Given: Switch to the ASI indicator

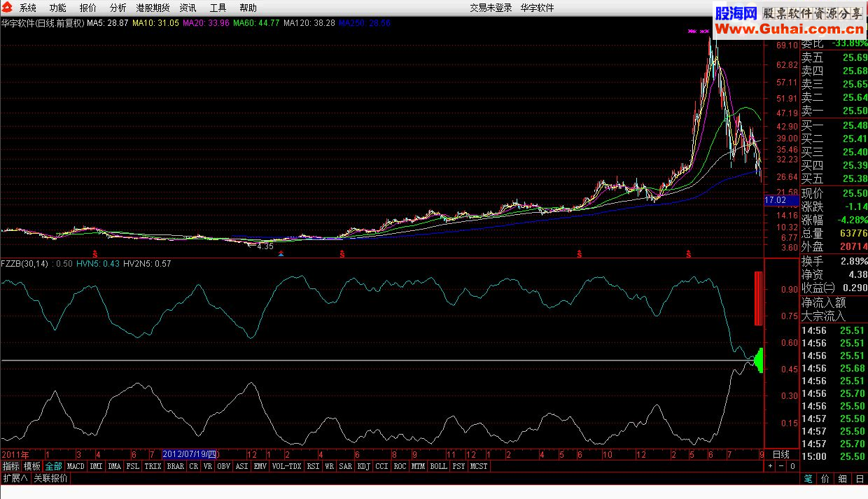Looking at the screenshot, I should point(241,466).
